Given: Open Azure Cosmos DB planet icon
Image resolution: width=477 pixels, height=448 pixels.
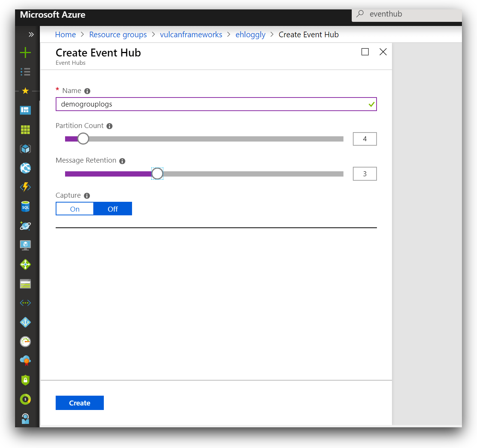Looking at the screenshot, I should coord(25,226).
